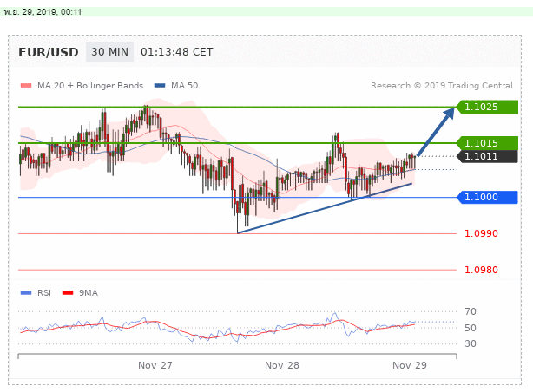Viewport: 533px width, 392px height.
Task: Click the 1.0980 support level label
Action: 481,270
